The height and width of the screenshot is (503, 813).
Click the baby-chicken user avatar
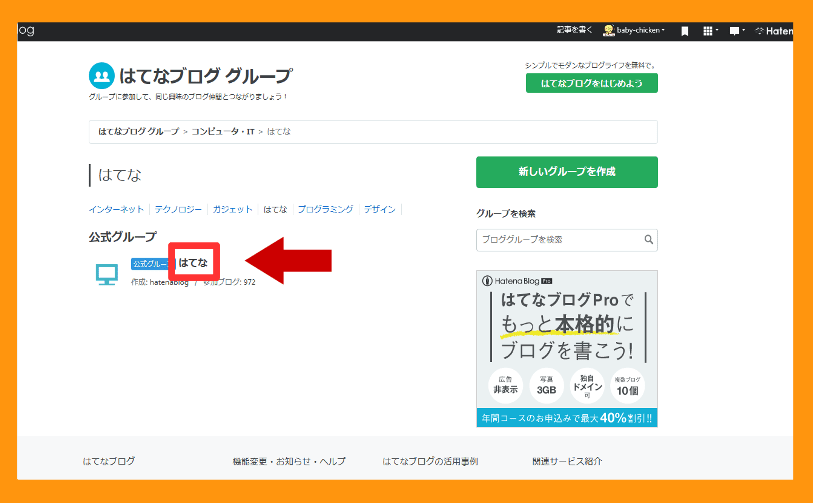[x=609, y=31]
